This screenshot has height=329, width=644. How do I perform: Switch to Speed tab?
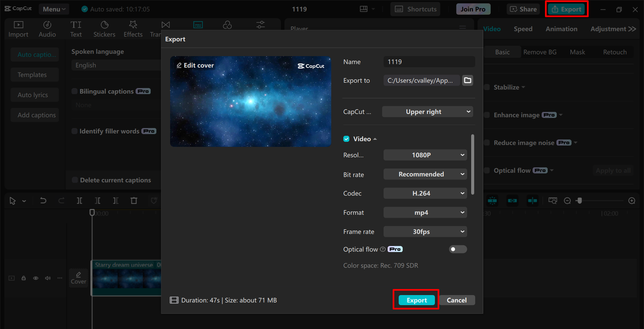point(523,29)
